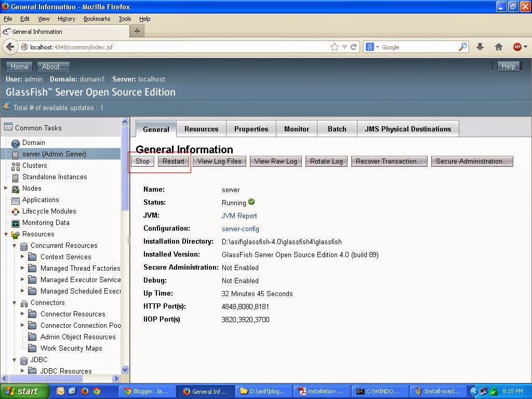Switch to the Blogger taskbar window

pyautogui.click(x=148, y=391)
